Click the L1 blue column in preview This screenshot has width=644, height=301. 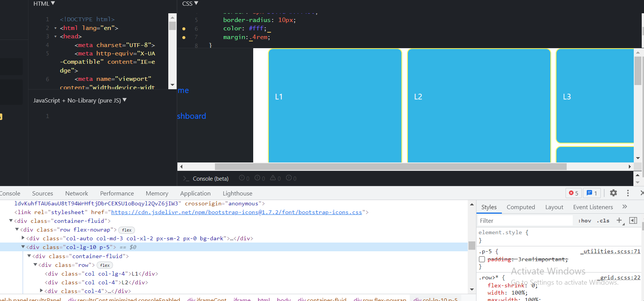pos(335,106)
